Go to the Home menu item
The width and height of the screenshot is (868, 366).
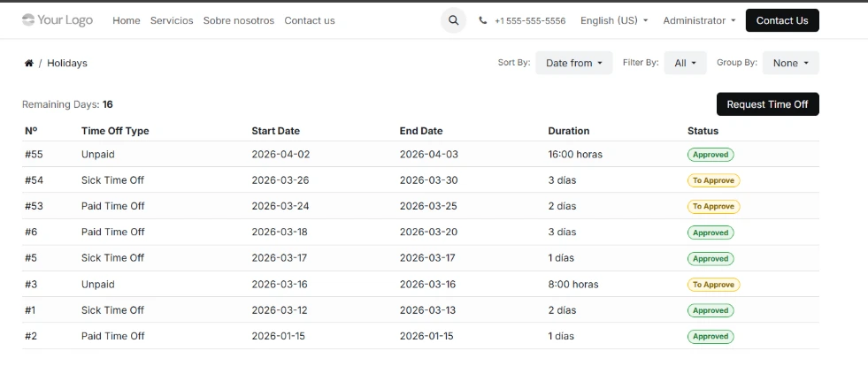coord(127,20)
